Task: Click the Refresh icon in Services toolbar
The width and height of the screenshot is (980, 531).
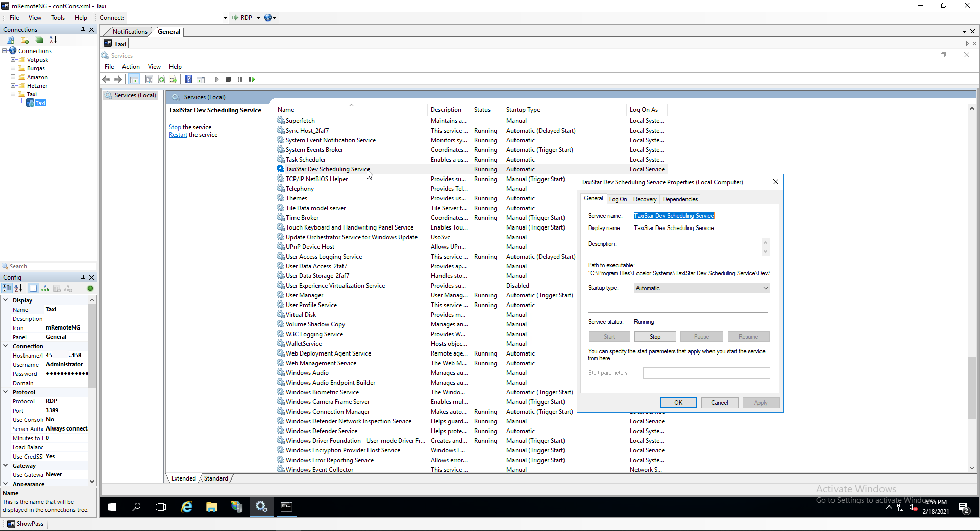Action: (x=161, y=79)
